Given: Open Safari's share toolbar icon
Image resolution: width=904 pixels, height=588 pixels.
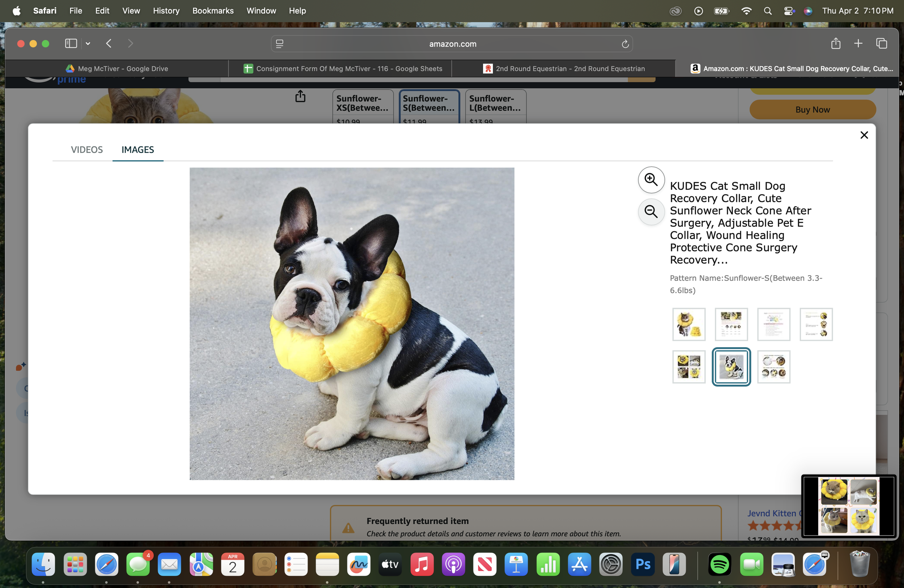Looking at the screenshot, I should point(835,44).
